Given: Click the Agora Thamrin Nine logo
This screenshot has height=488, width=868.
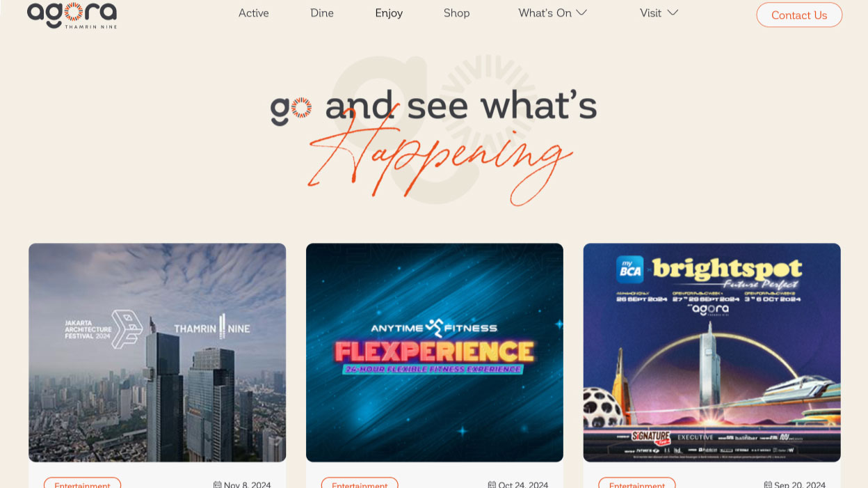Looking at the screenshot, I should coord(72,15).
